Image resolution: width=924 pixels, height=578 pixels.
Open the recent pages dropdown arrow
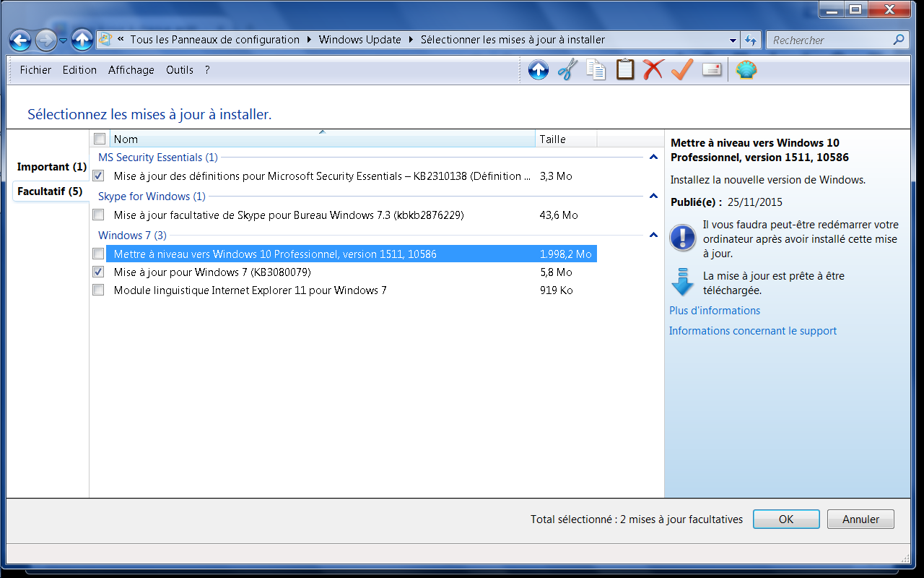coord(63,40)
